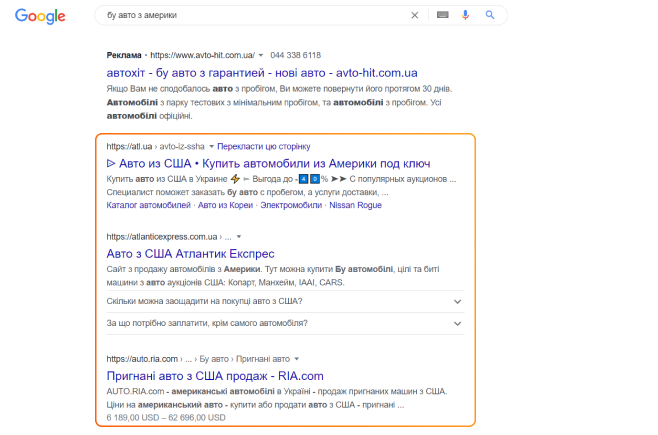Open dropdown arrow next to atlanticexpress.com.ua URL
The width and height of the screenshot is (658, 435).
click(239, 237)
